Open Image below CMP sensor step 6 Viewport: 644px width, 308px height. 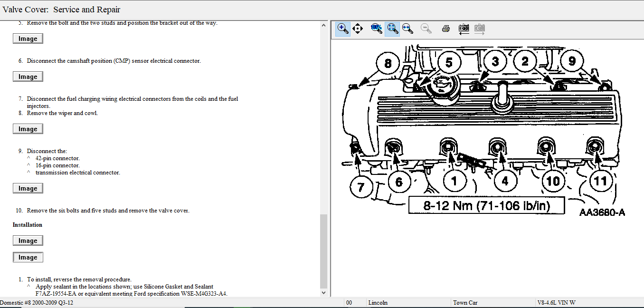click(28, 77)
